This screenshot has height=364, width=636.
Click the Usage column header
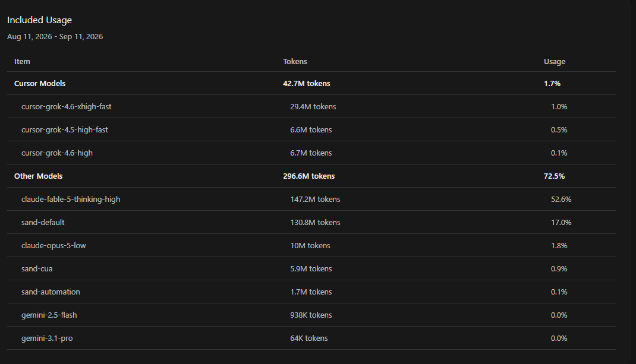[x=555, y=62]
